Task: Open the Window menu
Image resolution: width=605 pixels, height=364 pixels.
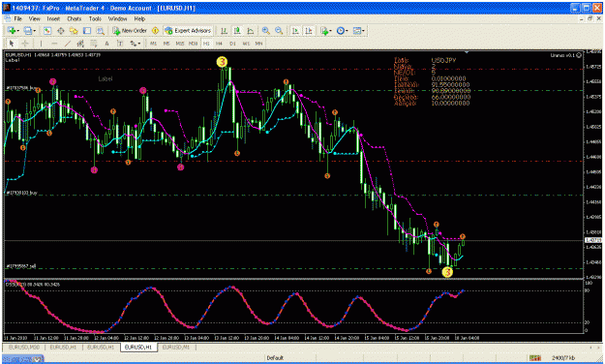Action: pyautogui.click(x=117, y=18)
